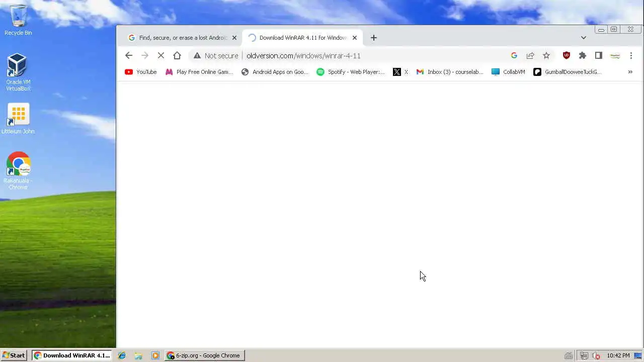This screenshot has width=644, height=362.
Task: Open the Chrome three-dot menu
Action: (631, 56)
